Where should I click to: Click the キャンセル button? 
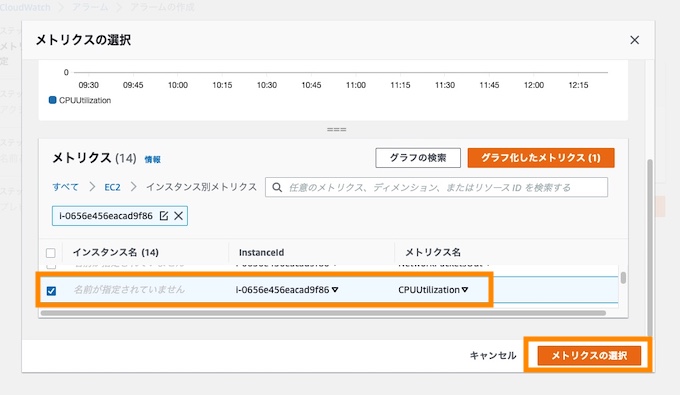493,356
